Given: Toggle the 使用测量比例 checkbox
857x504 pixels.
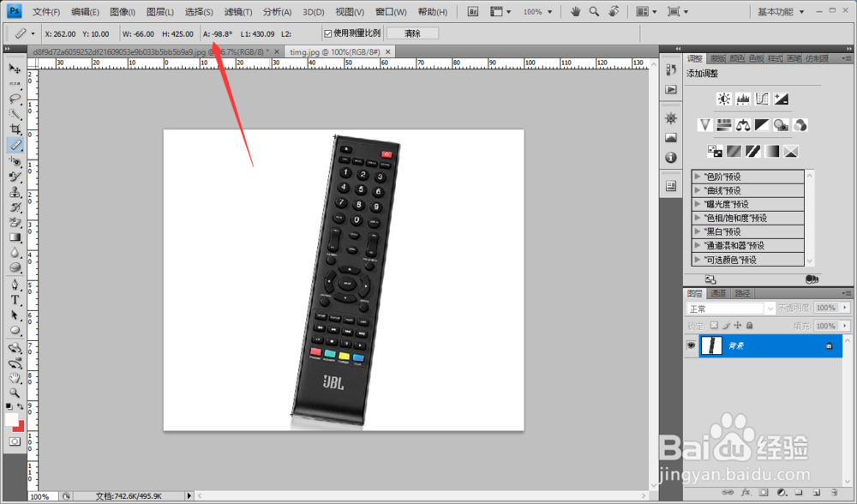Looking at the screenshot, I should pyautogui.click(x=328, y=33).
